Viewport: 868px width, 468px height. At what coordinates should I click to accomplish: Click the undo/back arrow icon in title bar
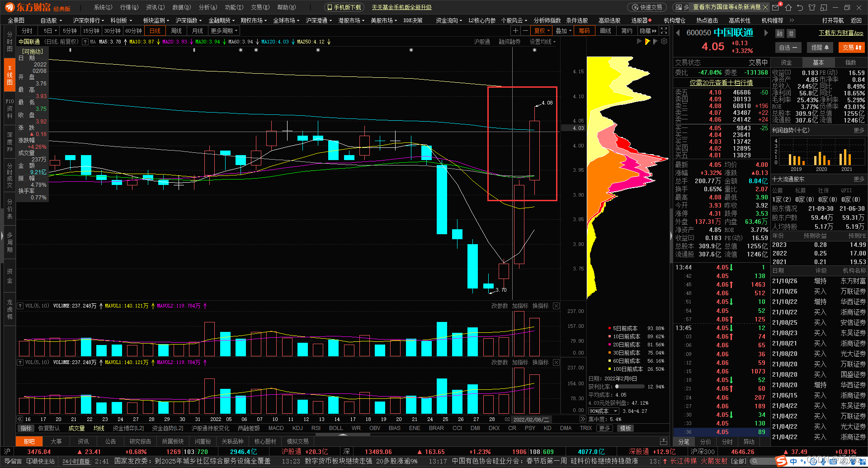tap(800, 7)
